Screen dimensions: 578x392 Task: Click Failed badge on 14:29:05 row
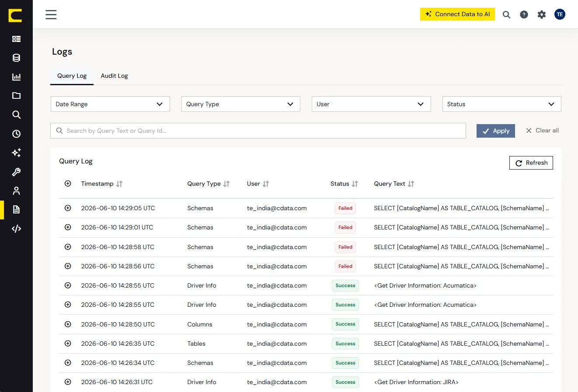[345, 208]
